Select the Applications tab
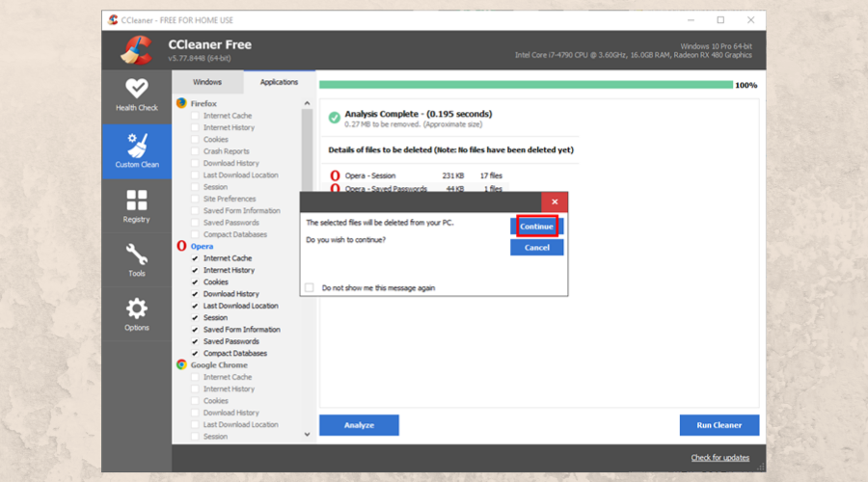The height and width of the screenshot is (482, 868). click(x=279, y=82)
